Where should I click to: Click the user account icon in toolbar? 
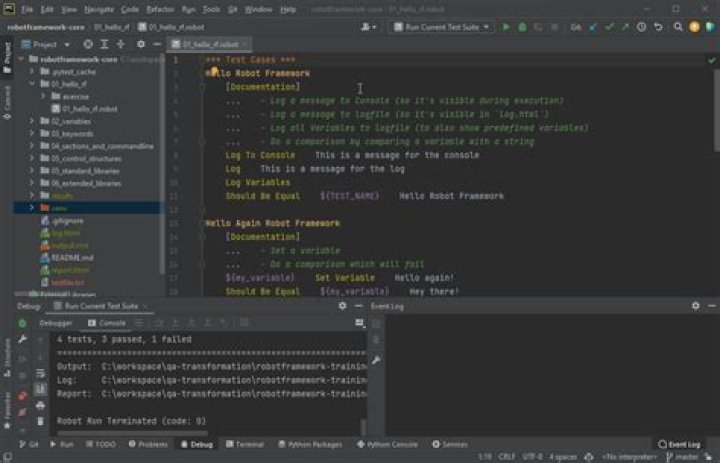(x=368, y=27)
